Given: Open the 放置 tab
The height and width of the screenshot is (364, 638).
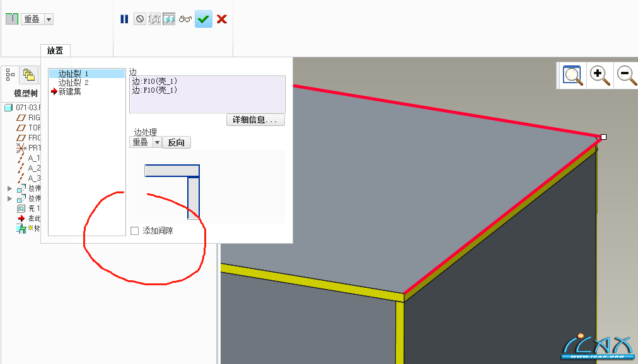Looking at the screenshot, I should (x=55, y=51).
